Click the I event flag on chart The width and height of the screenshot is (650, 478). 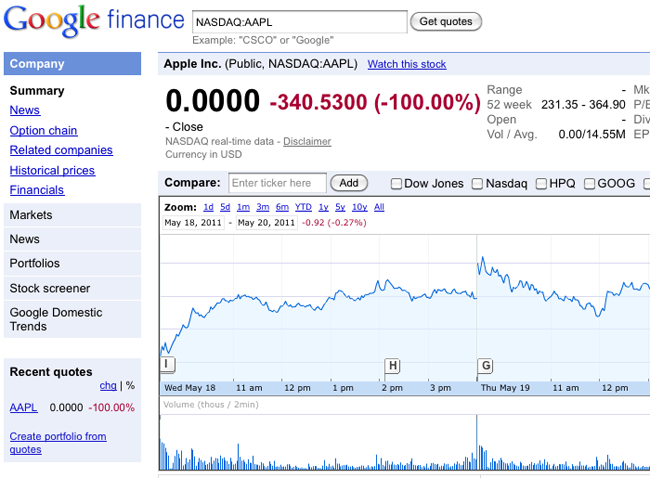(x=167, y=365)
